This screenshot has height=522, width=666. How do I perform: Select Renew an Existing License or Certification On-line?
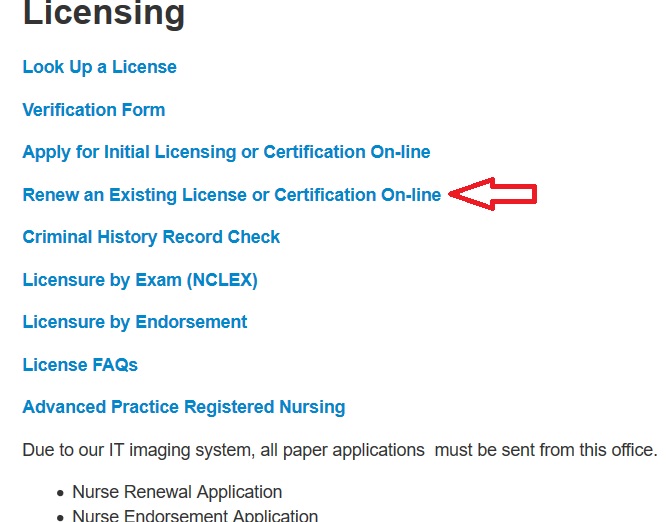tap(231, 195)
